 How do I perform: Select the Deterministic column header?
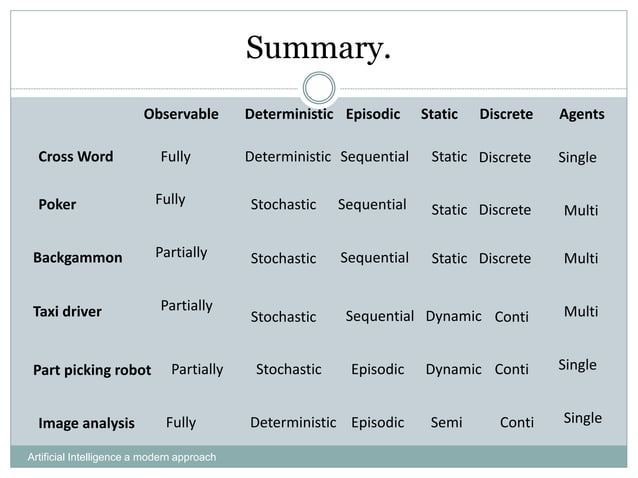coord(289,114)
